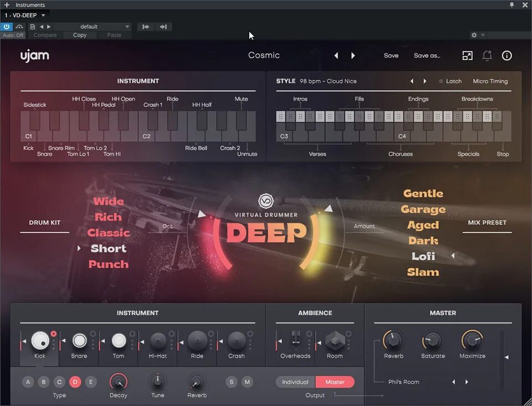Click the Master Reverb knob
This screenshot has width=532, height=406.
pyautogui.click(x=393, y=340)
